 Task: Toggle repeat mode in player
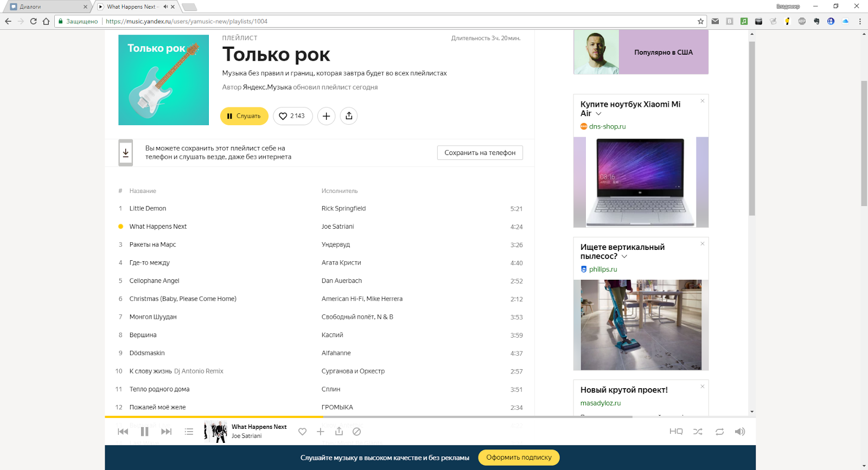pos(719,432)
